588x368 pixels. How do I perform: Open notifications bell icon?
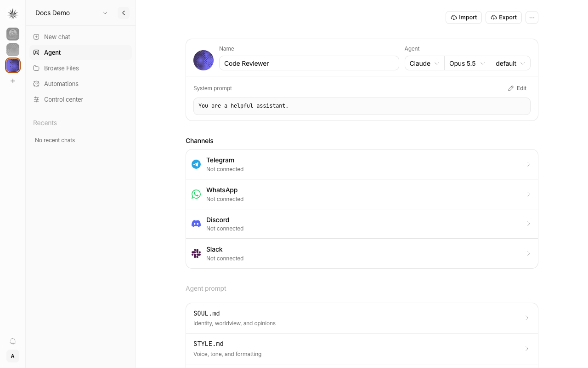click(13, 341)
